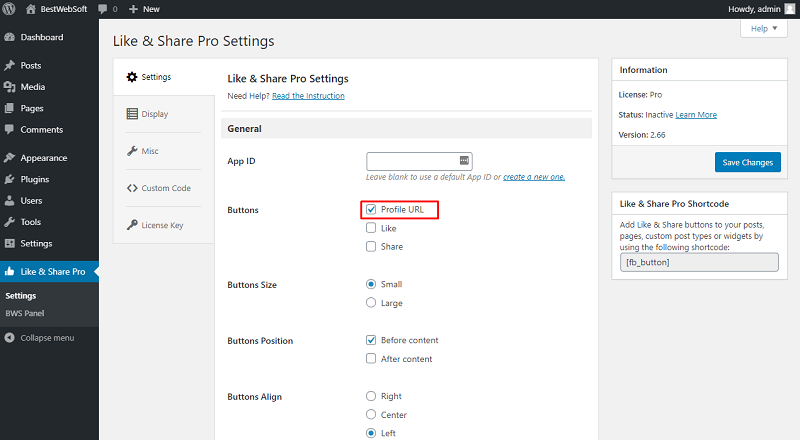
Task: Click the Tools wrench icon
Action: click(x=9, y=222)
